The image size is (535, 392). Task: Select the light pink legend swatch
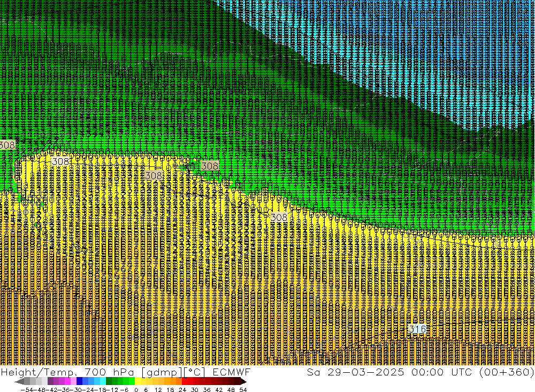pyautogui.click(x=73, y=381)
